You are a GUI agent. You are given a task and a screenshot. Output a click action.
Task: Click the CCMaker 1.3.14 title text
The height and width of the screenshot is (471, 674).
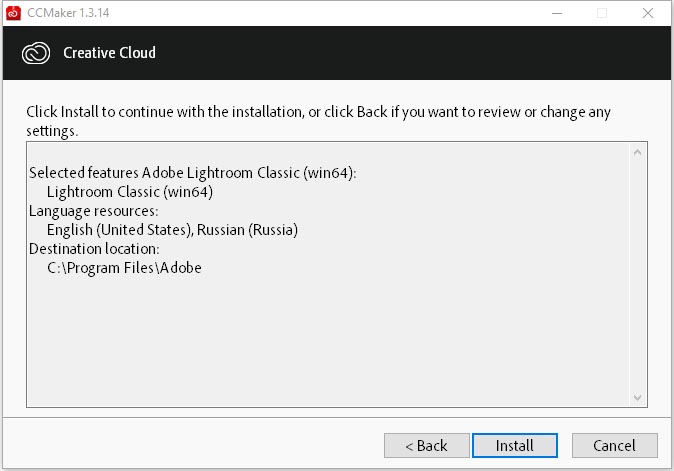68,13
